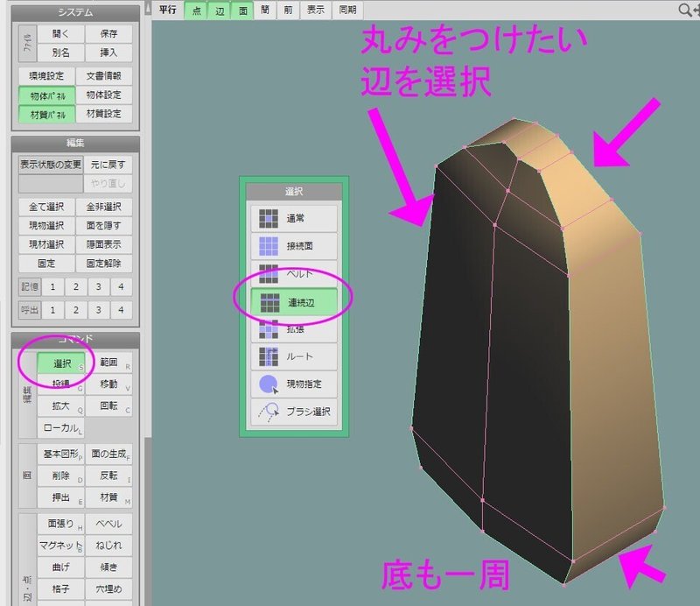The height and width of the screenshot is (606, 700).
Task: Activate the 拡大 scale command
Action: click(x=61, y=406)
